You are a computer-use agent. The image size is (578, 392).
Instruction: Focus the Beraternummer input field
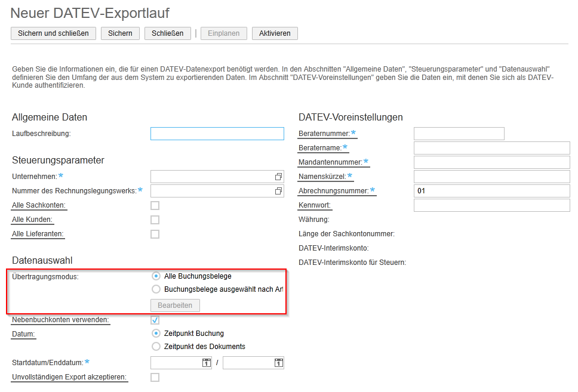(459, 134)
